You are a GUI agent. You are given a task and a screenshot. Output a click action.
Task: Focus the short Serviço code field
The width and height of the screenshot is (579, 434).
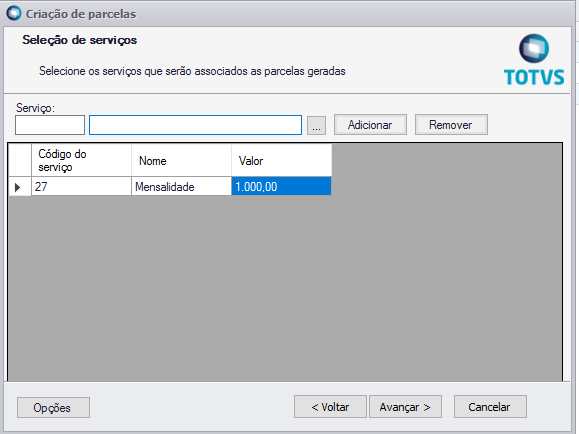coord(50,125)
